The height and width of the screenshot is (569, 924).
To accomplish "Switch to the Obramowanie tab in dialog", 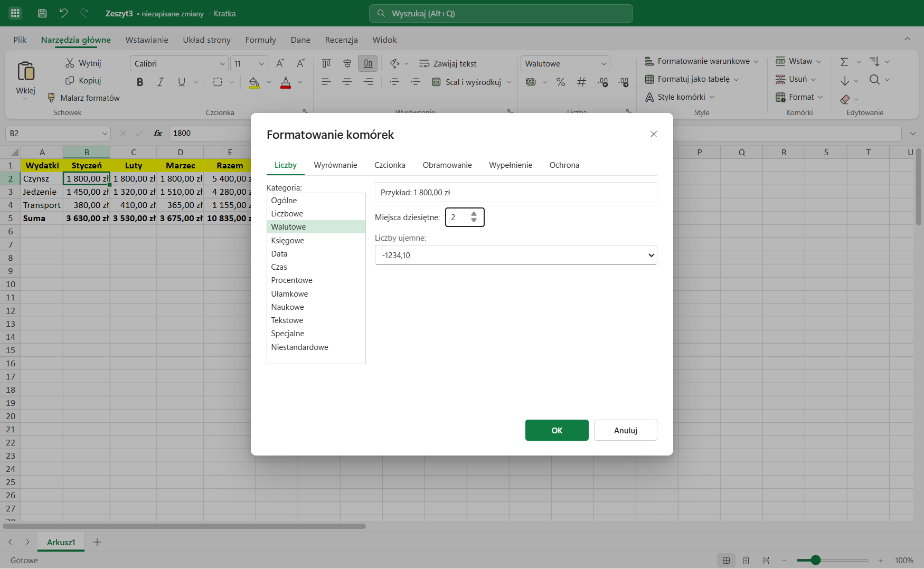I will 447,165.
